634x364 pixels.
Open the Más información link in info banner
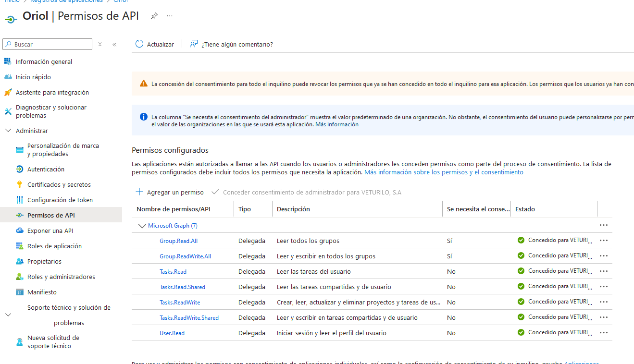[x=337, y=124]
